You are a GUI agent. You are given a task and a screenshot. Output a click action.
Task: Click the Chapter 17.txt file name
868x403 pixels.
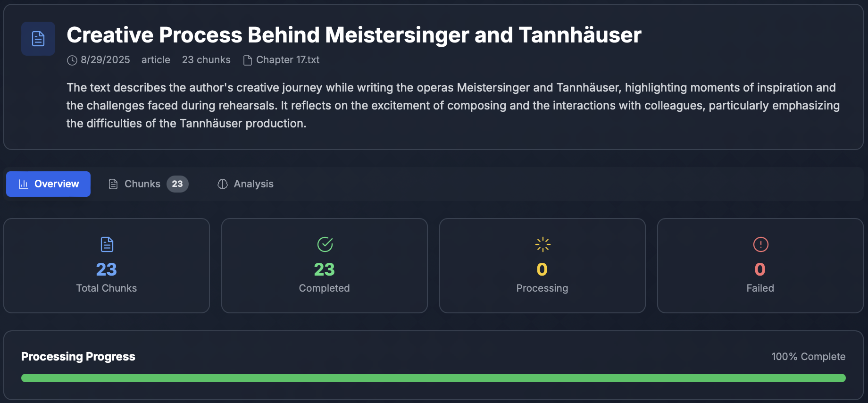click(x=288, y=60)
